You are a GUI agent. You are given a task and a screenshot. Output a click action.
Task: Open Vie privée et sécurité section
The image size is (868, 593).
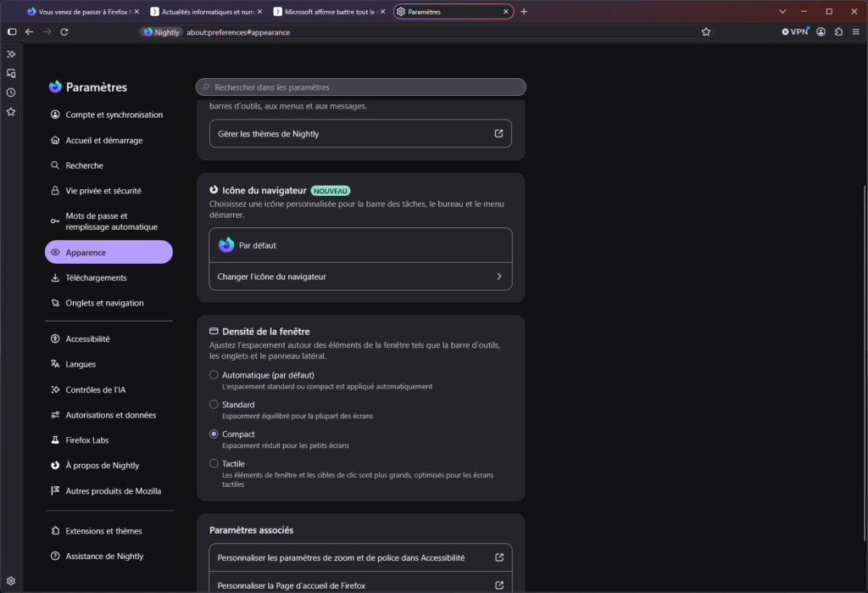click(108, 191)
